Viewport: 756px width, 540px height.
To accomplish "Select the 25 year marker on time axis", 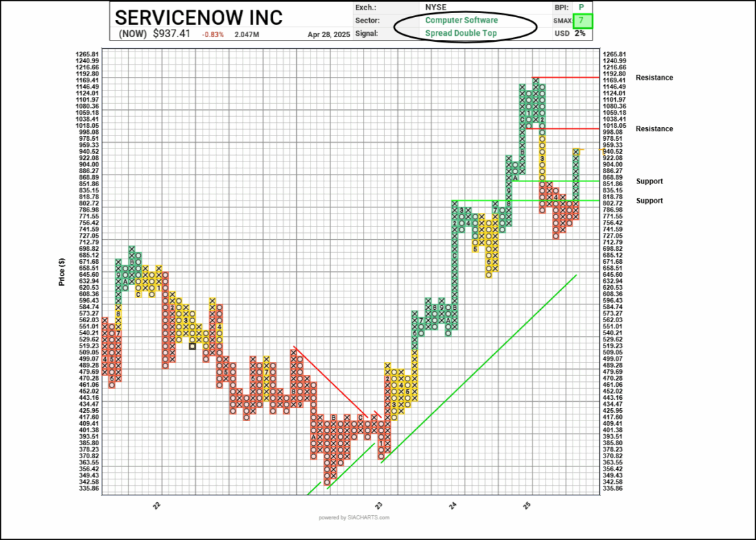I will click(529, 505).
